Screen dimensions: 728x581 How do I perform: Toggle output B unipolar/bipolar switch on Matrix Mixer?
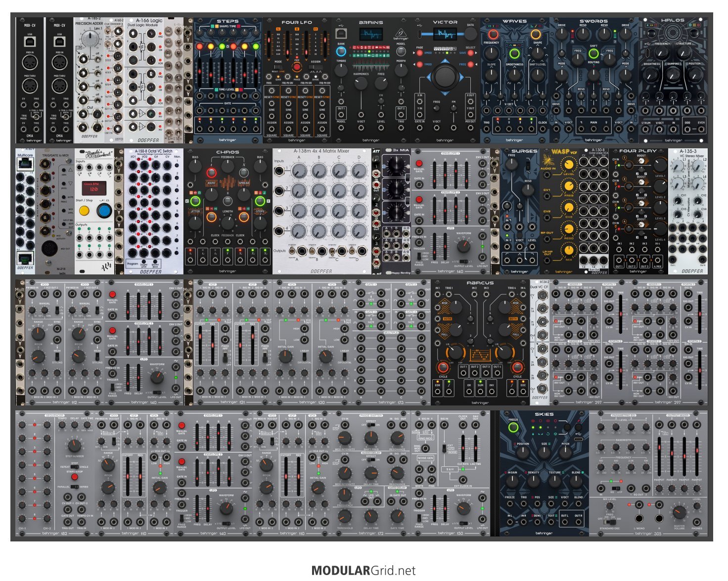point(312,251)
